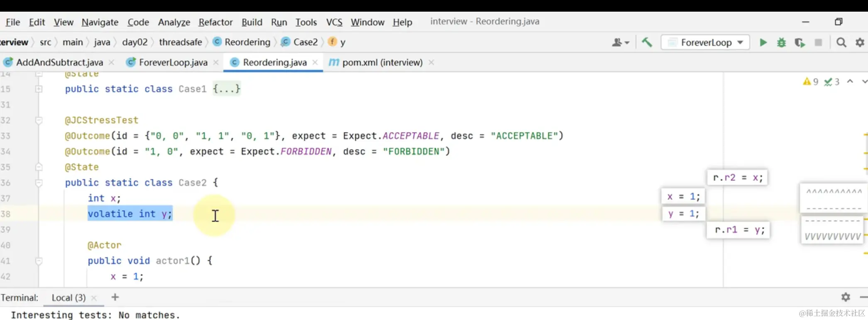This screenshot has height=320, width=868.
Task: Start debugging with the bug icon
Action: (781, 42)
